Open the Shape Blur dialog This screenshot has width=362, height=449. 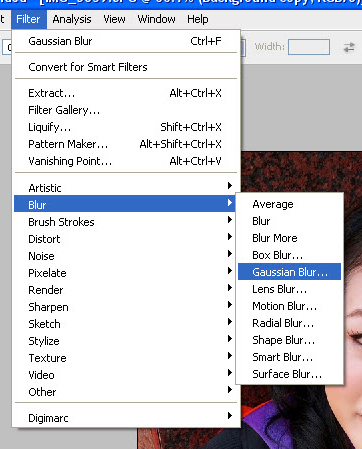tap(289, 340)
